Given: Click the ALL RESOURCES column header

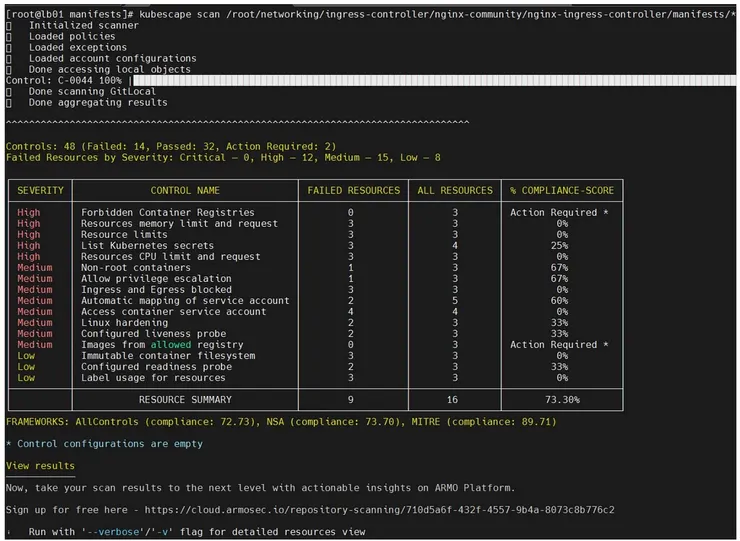Looking at the screenshot, I should pos(454,190).
